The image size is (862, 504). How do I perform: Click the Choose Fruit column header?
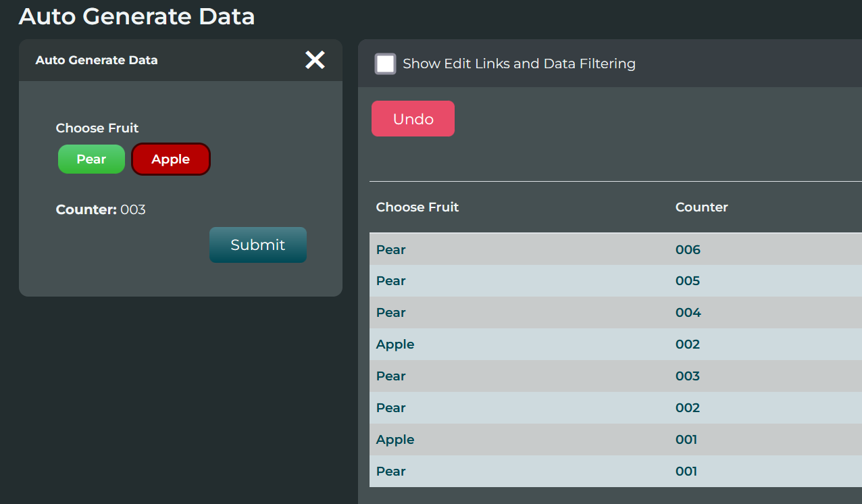[417, 207]
